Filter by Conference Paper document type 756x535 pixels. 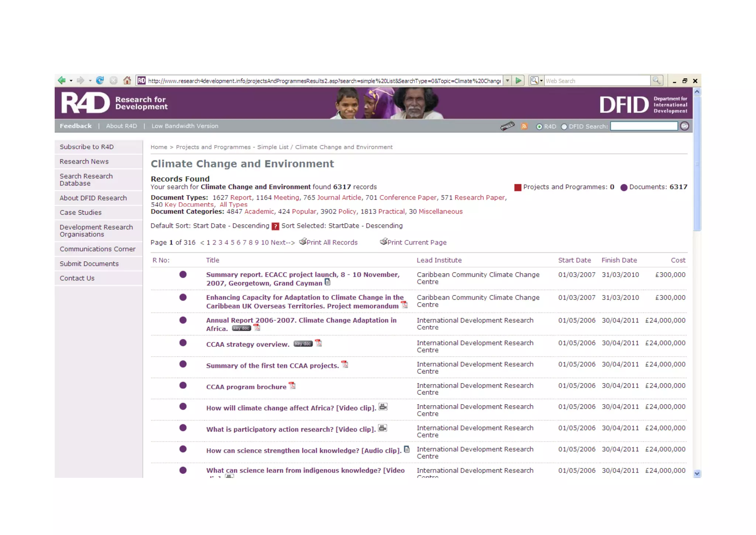[x=408, y=198]
